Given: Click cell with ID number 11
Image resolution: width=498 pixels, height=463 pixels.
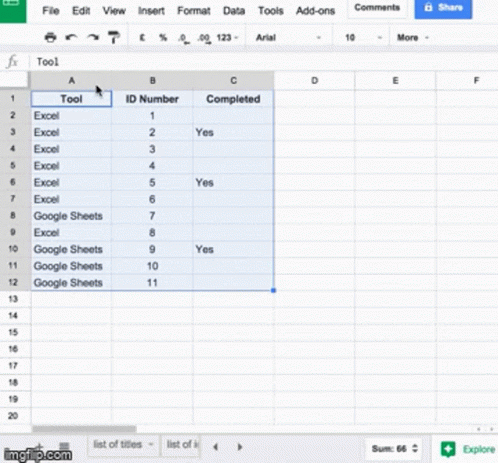Looking at the screenshot, I should click(152, 283).
